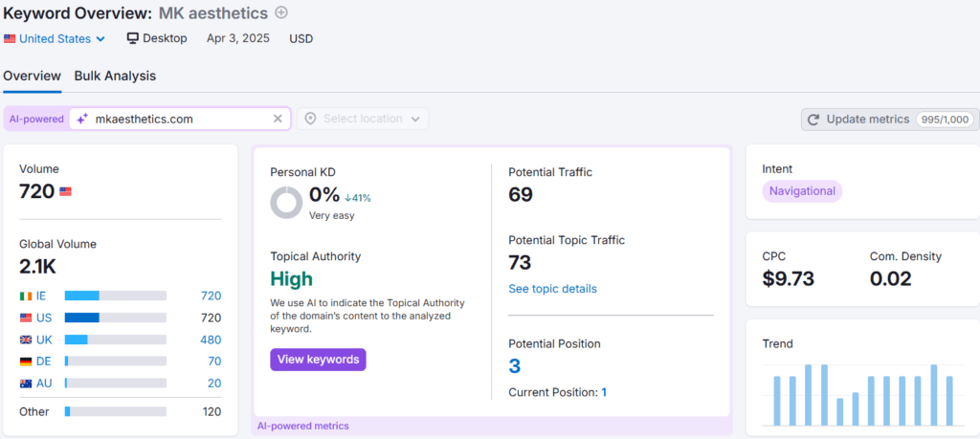The height and width of the screenshot is (439, 980).
Task: Click the mkaesthetics.com domain input field
Action: tap(180, 119)
